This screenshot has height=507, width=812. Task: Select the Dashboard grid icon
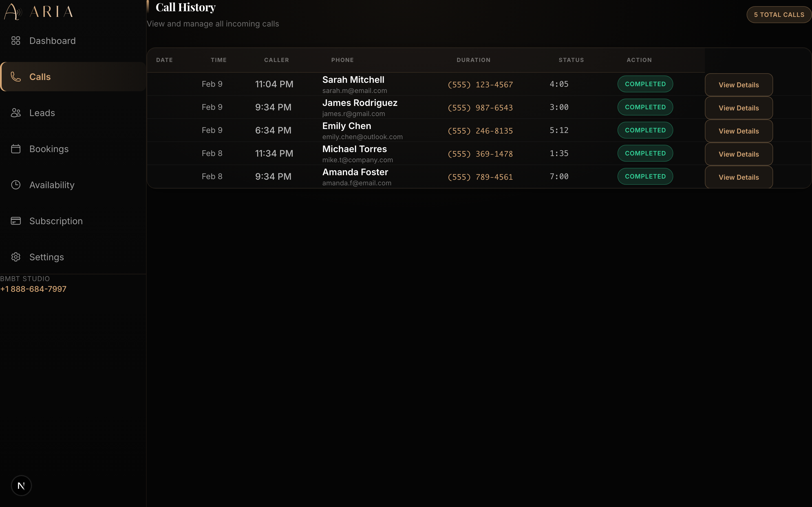point(16,41)
